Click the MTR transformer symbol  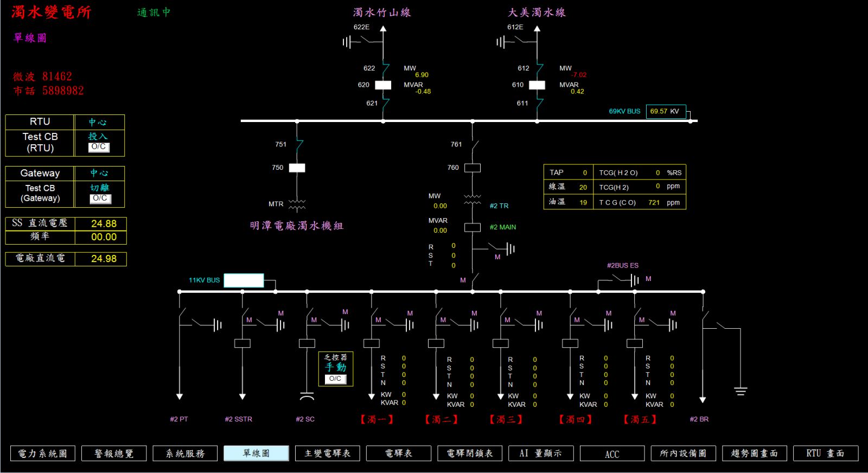(x=297, y=204)
